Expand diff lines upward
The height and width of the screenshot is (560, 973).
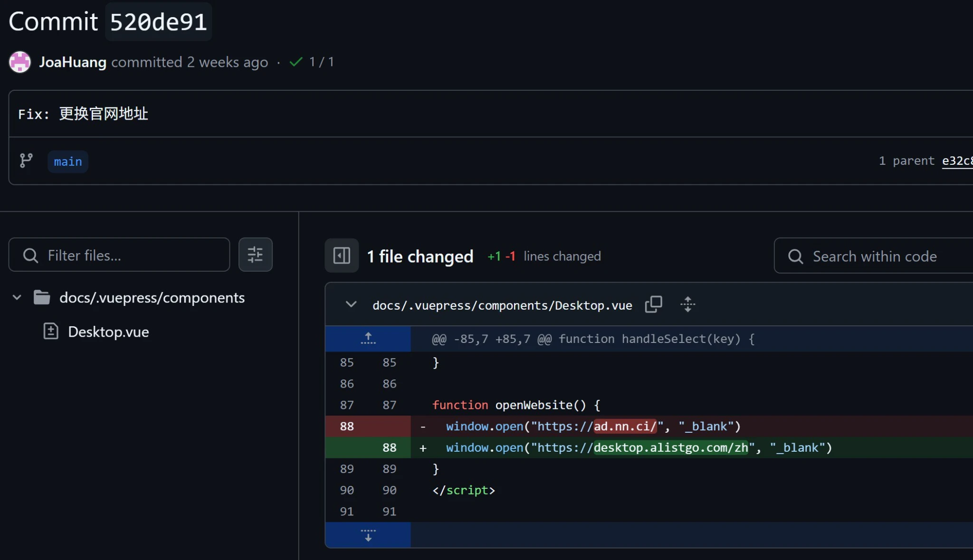pos(368,339)
